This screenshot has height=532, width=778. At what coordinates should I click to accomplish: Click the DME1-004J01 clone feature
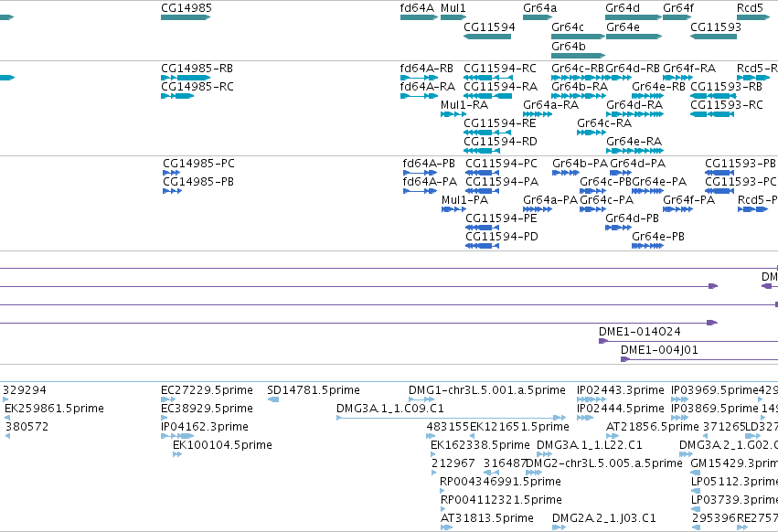click(699, 359)
